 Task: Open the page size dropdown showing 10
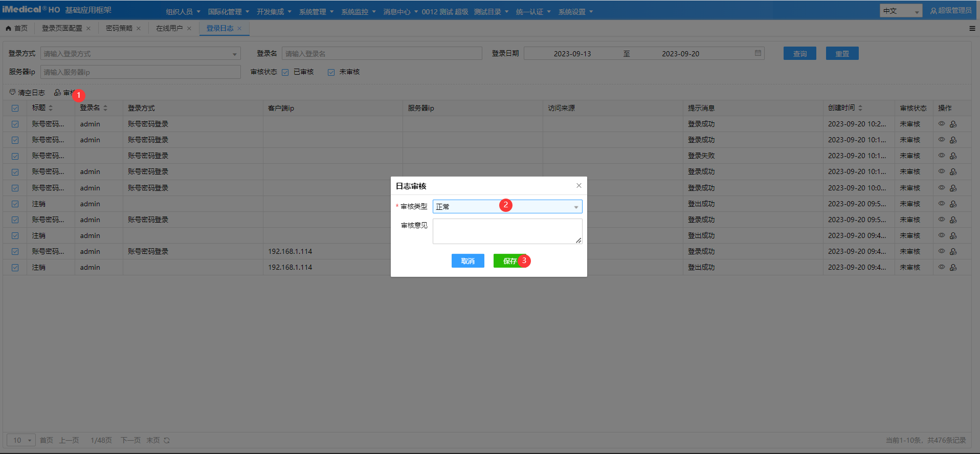[21, 440]
